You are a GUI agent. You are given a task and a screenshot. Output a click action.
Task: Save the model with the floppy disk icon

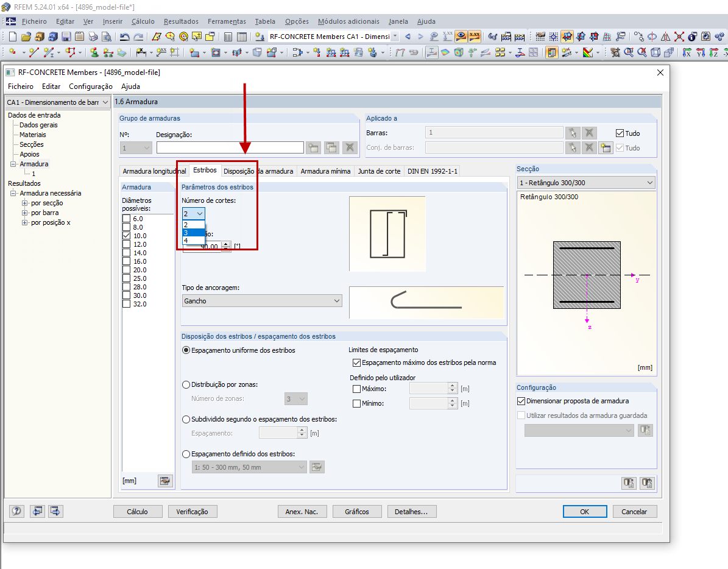[x=66, y=36]
